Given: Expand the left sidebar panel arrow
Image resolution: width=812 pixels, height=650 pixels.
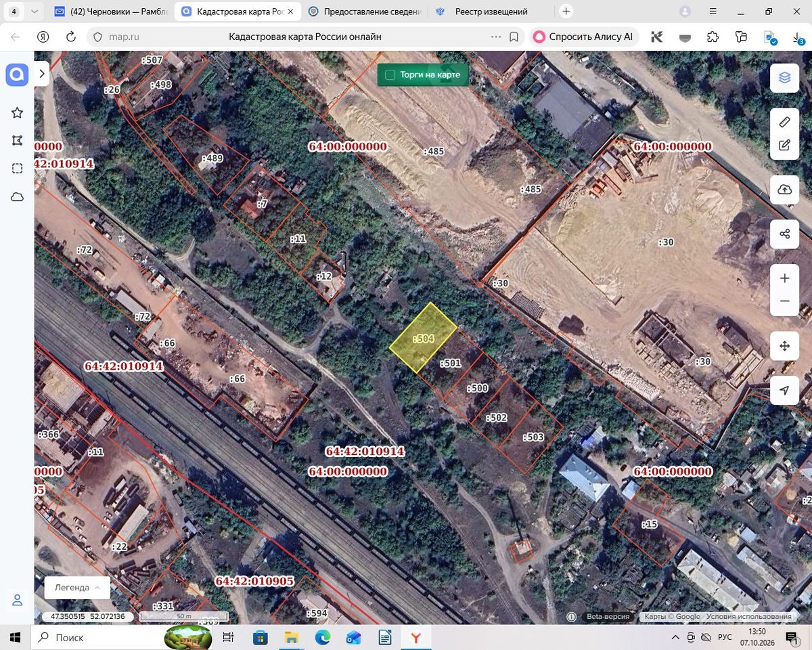Looking at the screenshot, I should click(x=42, y=73).
